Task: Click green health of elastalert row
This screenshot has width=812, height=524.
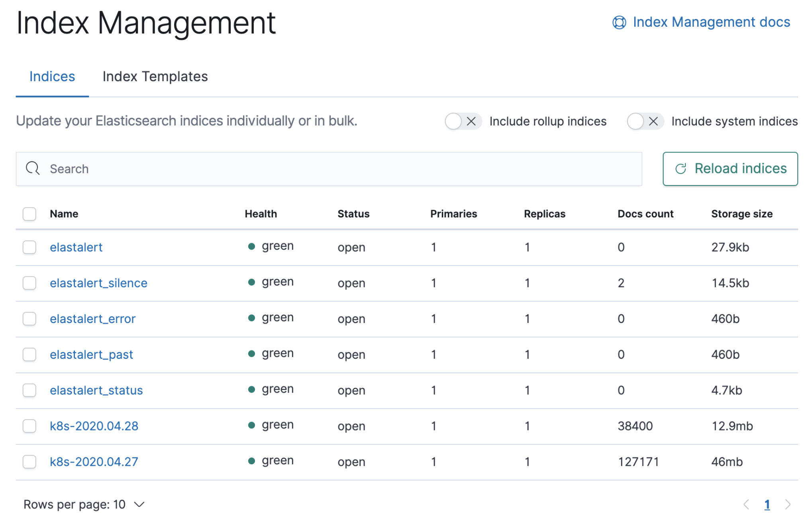Action: coord(271,246)
